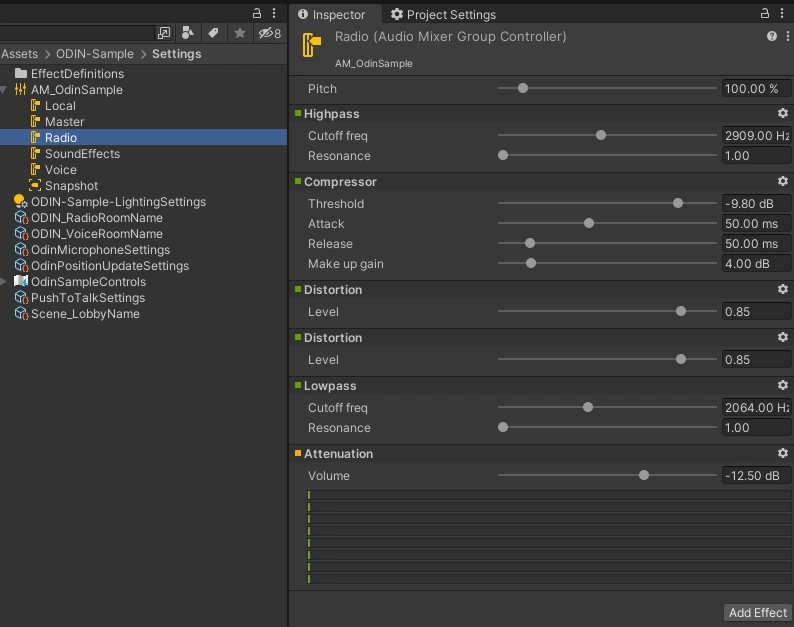Adjust the Attenuation Volume slider

coord(607,475)
